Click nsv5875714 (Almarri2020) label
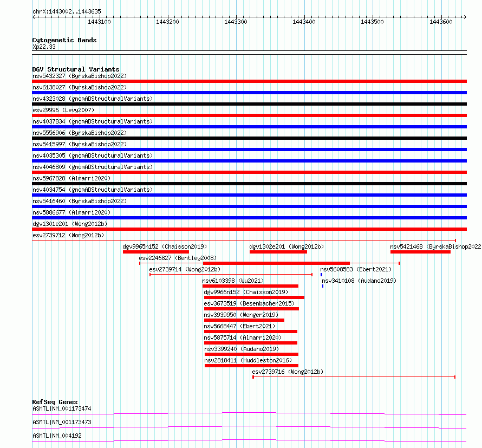 click(243, 337)
